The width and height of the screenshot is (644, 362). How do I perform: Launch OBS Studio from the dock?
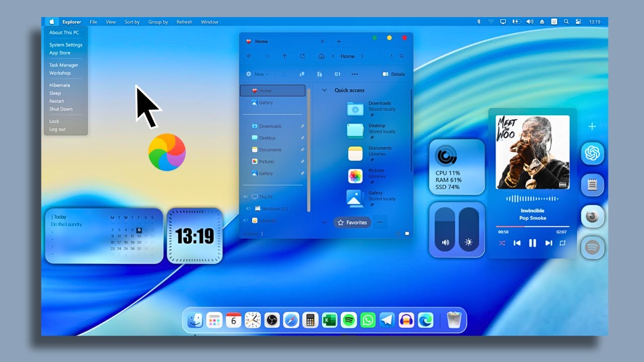(x=272, y=320)
